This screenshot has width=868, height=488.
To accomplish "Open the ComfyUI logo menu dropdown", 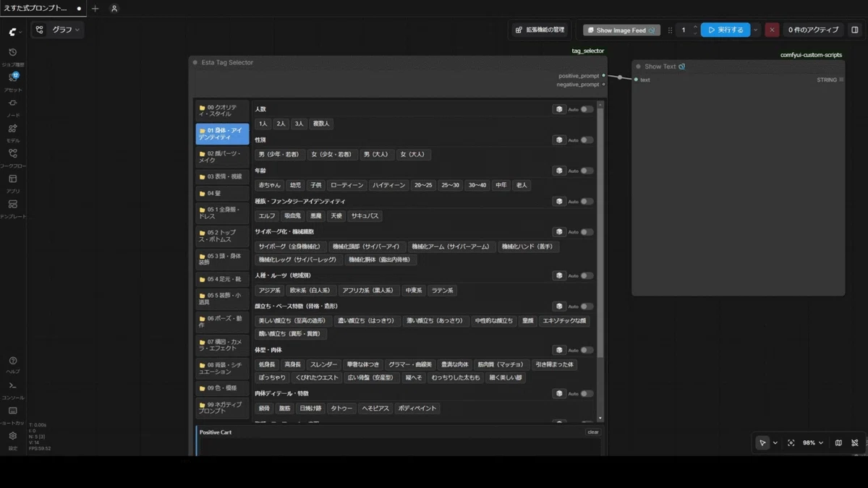I will (14, 32).
